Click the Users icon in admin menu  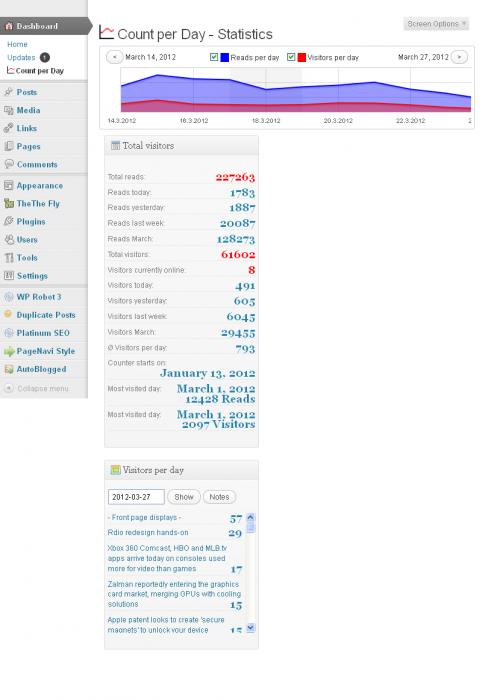point(8,240)
